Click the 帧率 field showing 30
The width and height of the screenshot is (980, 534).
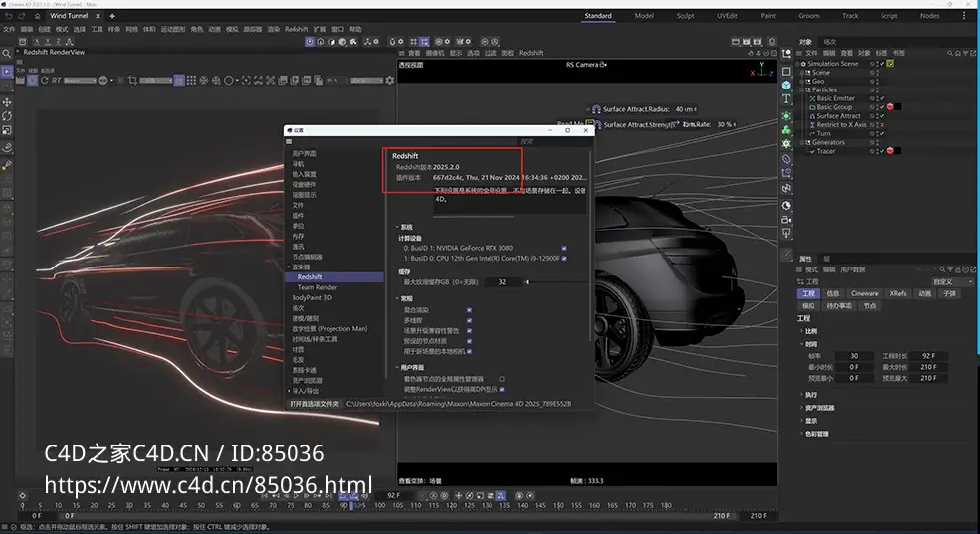pyautogui.click(x=853, y=355)
